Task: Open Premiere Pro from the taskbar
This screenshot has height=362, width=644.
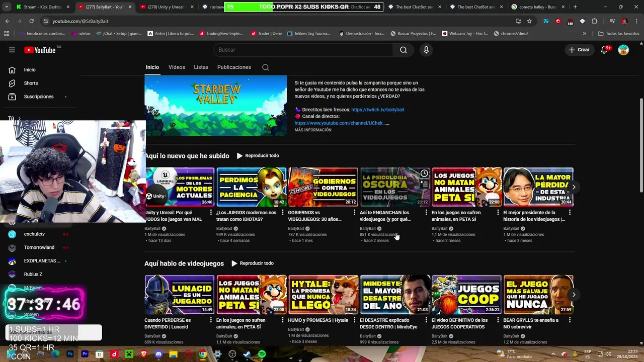Action: click(x=85, y=354)
